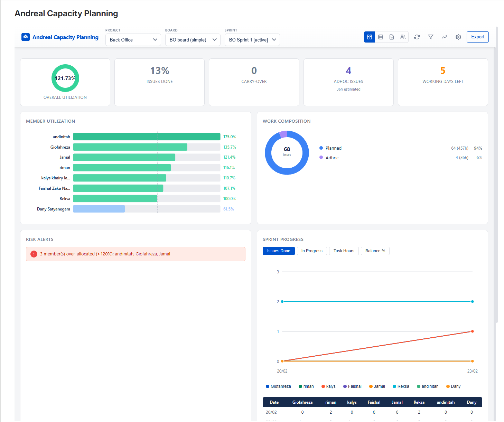Open the settings panel
This screenshot has width=504, height=422.
458,37
